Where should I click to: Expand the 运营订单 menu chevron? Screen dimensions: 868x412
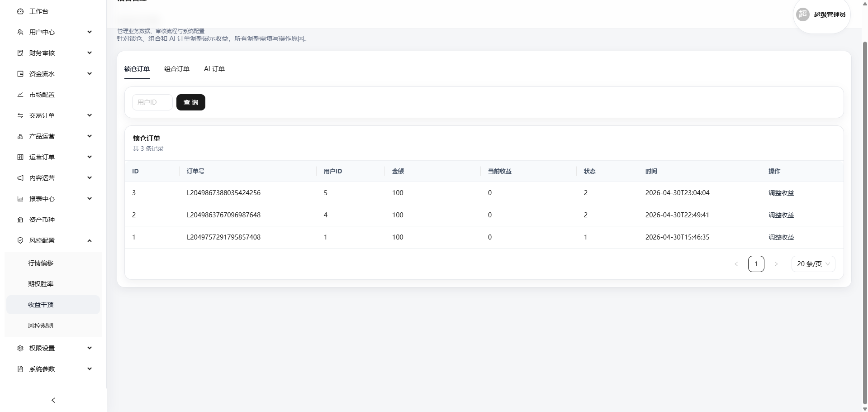click(90, 157)
